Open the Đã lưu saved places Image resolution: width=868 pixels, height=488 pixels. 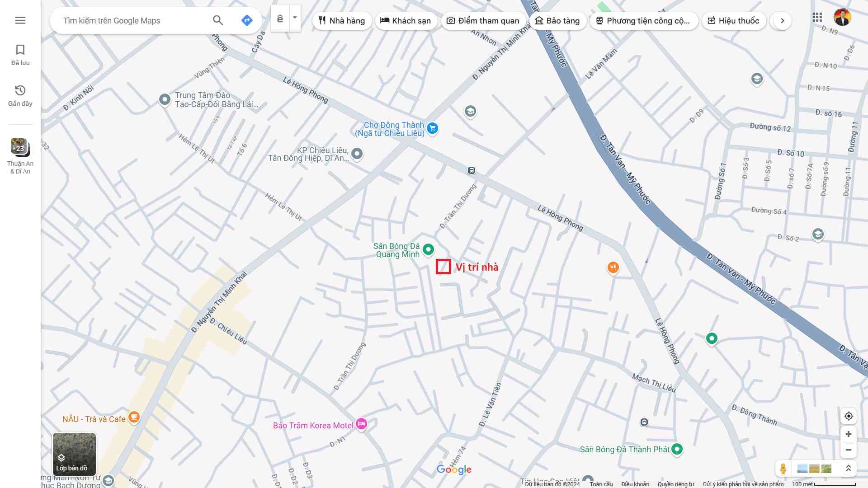point(20,55)
